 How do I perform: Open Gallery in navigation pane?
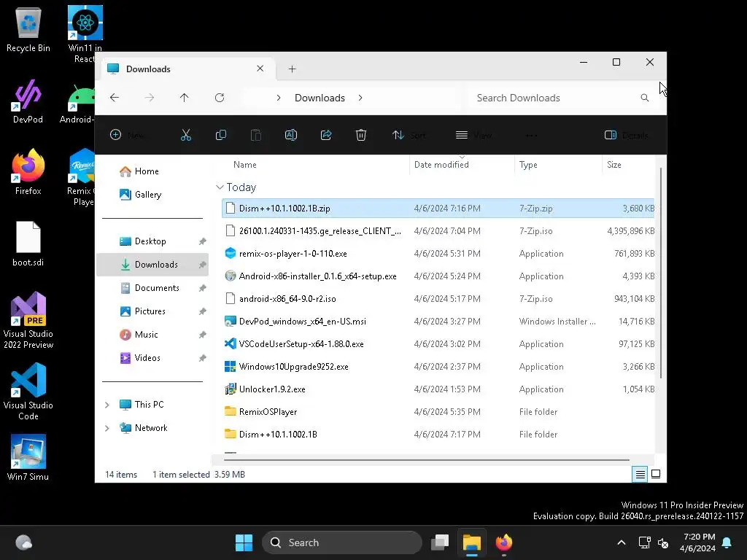pyautogui.click(x=147, y=194)
